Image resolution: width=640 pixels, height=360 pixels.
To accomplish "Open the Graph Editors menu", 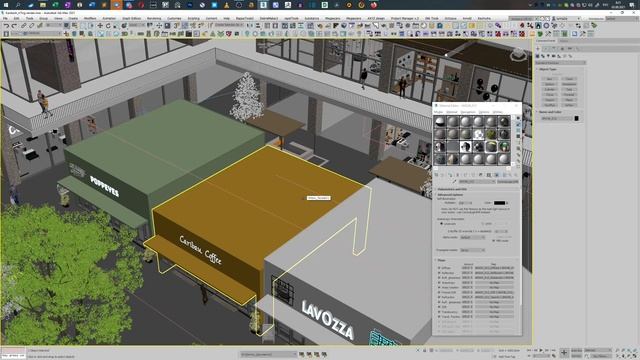I will click(x=131, y=18).
